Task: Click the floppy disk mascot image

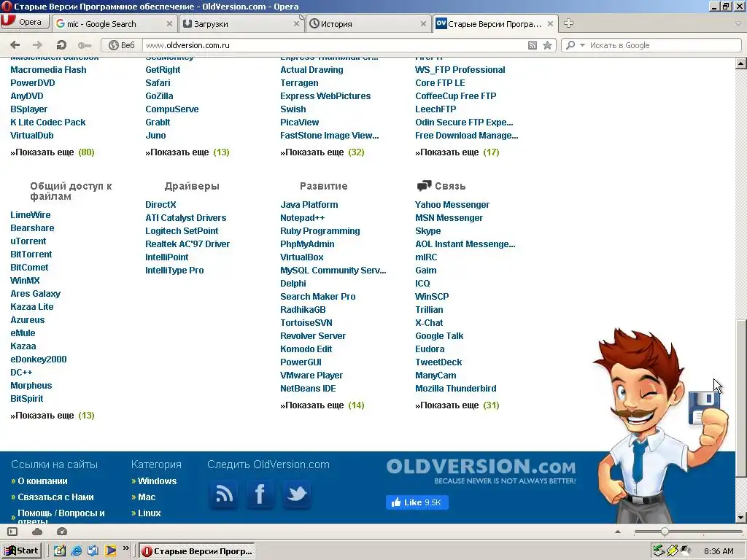Action: tap(704, 408)
